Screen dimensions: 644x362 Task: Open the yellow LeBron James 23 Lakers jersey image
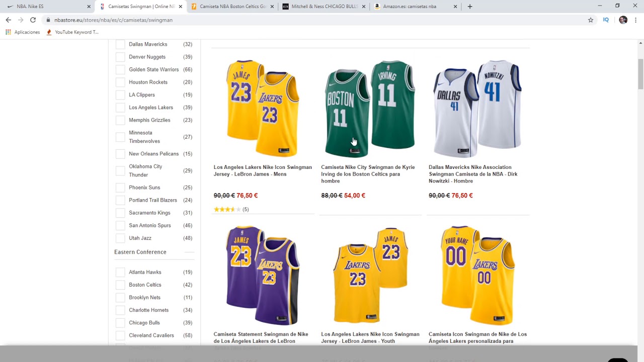click(263, 108)
